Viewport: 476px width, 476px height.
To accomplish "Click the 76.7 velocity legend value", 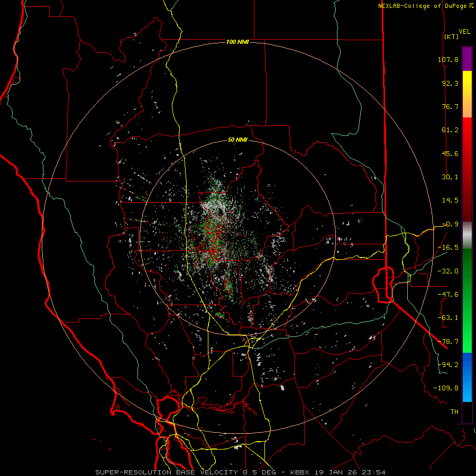I will click(x=450, y=106).
